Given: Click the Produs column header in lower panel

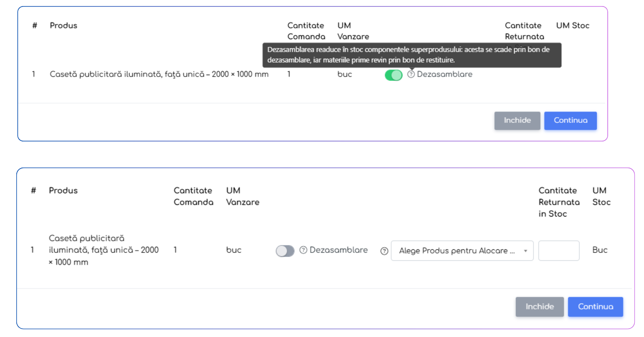Looking at the screenshot, I should (x=63, y=190).
